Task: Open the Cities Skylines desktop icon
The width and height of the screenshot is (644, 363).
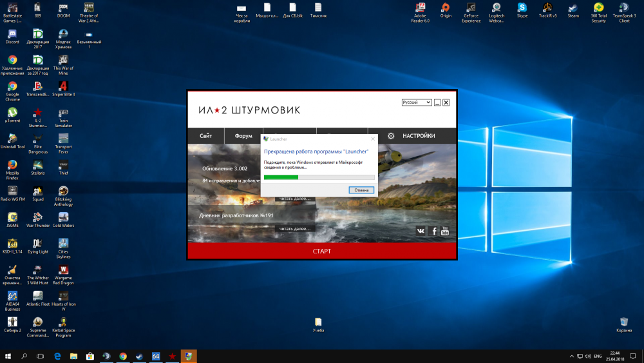Action: click(63, 244)
